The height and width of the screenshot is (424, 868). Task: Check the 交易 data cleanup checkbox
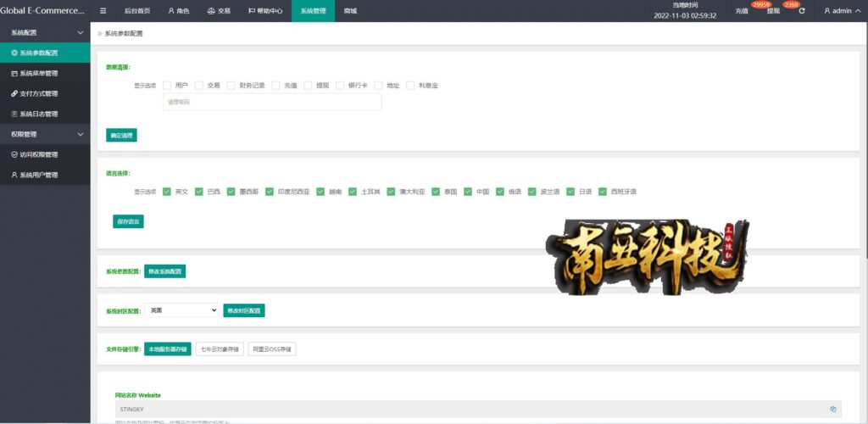click(x=198, y=86)
